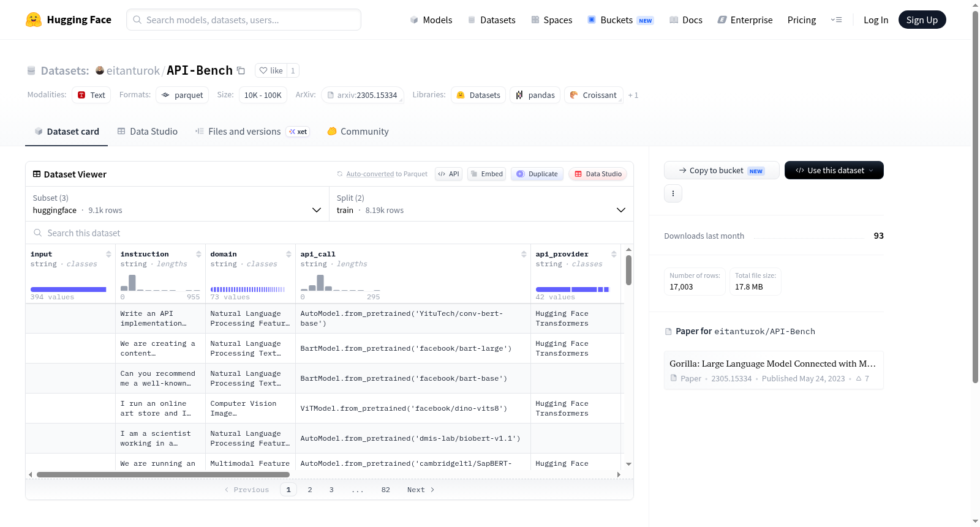Click Next page
This screenshot has height=527, width=980.
421,490
